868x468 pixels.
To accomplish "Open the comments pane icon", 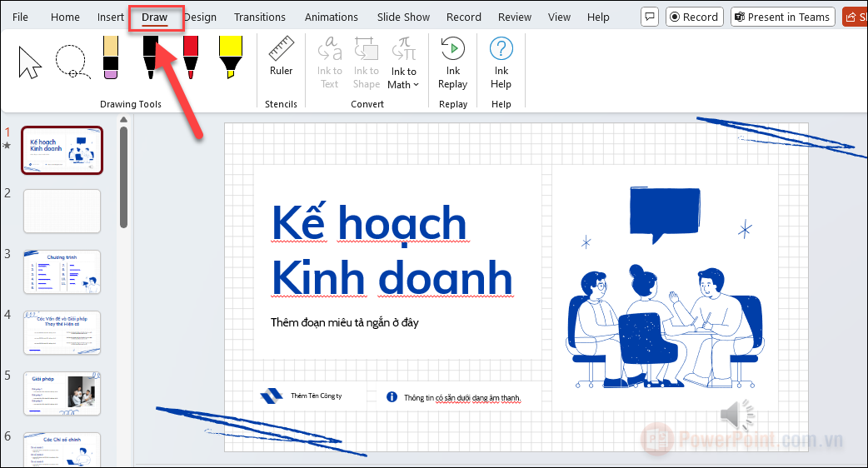I will pos(650,17).
